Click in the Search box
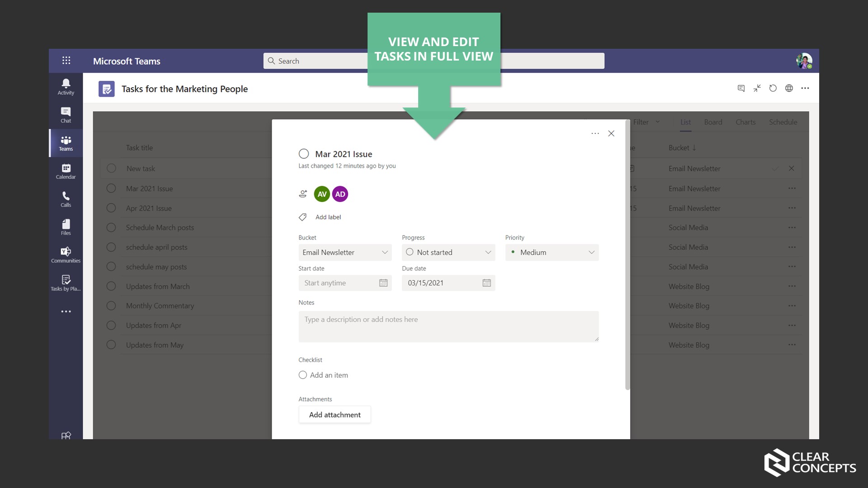Screen dimensions: 868x488 click(434, 61)
